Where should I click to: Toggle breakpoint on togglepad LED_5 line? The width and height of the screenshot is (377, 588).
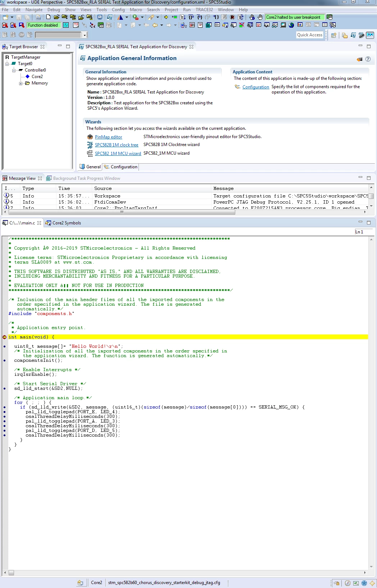point(4,430)
